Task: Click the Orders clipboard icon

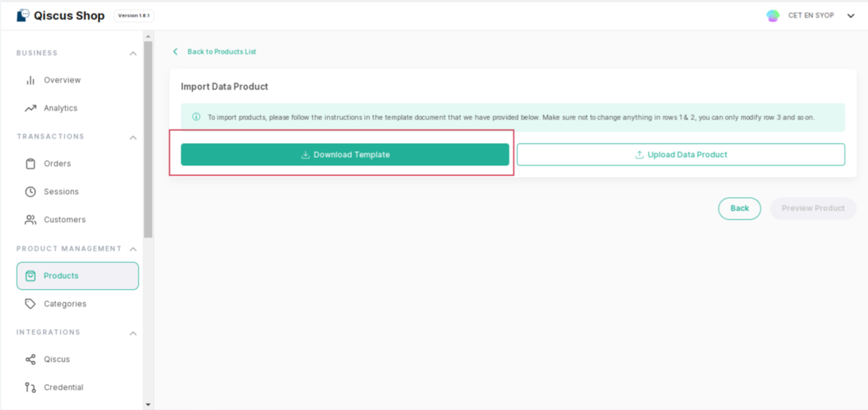Action: coord(30,164)
